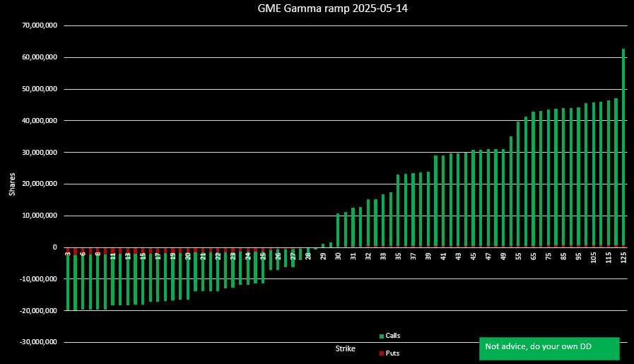Click the 30,000,000 y-axis label

coord(40,153)
